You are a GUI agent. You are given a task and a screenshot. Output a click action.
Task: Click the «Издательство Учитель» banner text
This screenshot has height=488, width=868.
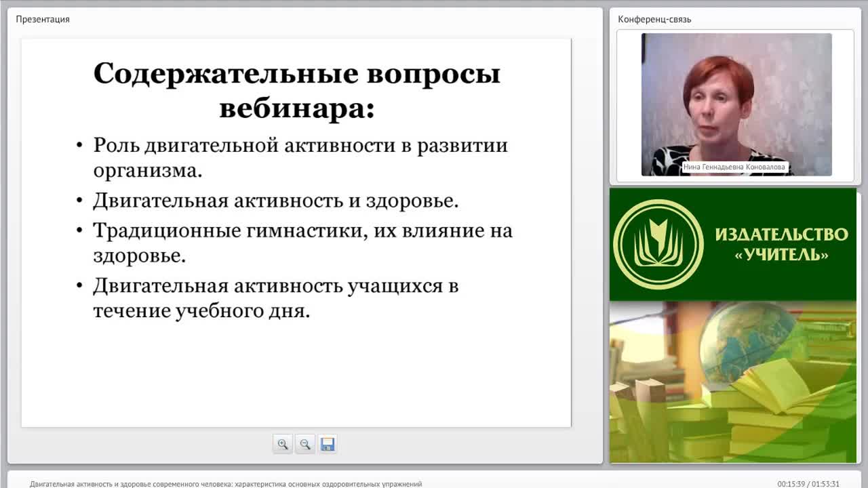[x=781, y=245]
